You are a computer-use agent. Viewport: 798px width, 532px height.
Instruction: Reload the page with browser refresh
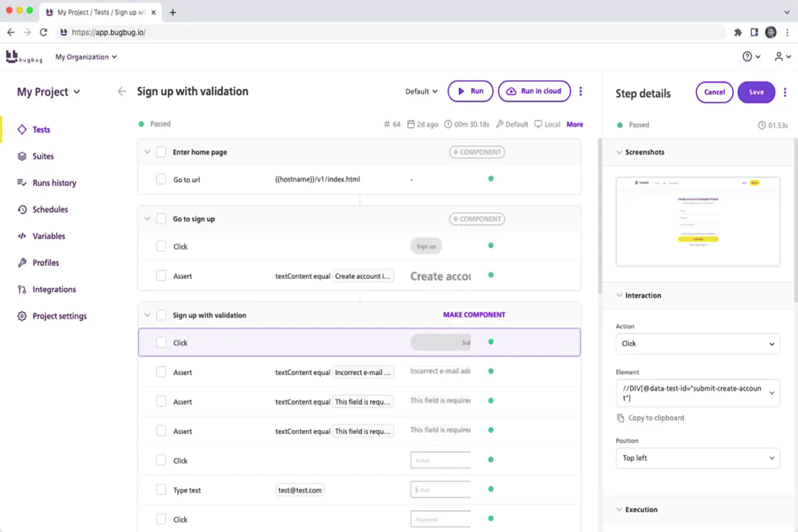coord(44,32)
